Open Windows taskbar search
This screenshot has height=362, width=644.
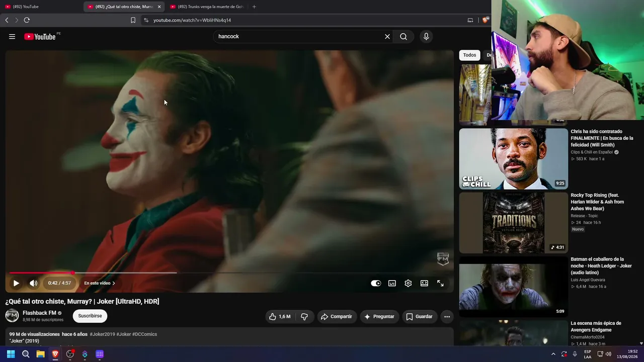(x=26, y=354)
